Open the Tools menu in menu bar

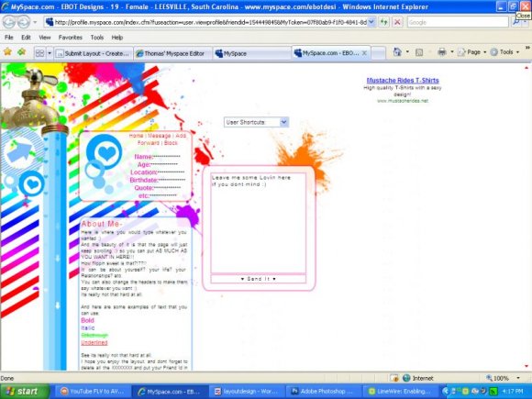[96, 38]
